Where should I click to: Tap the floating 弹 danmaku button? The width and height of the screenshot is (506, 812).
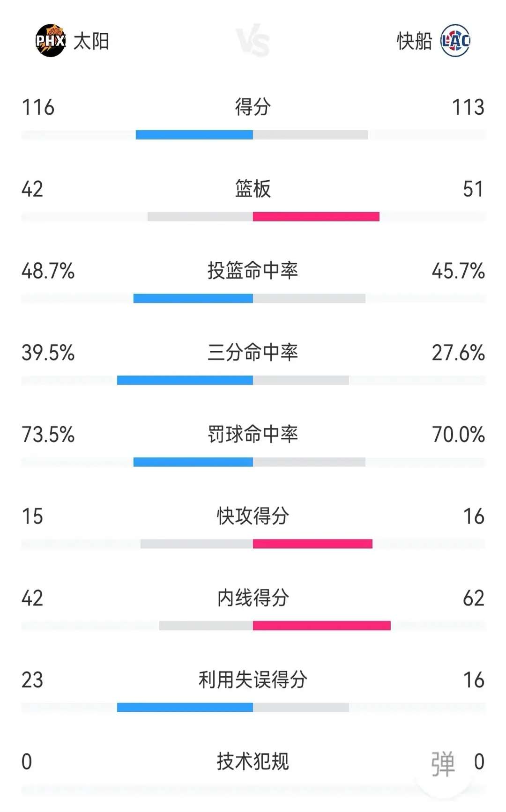pos(443,764)
